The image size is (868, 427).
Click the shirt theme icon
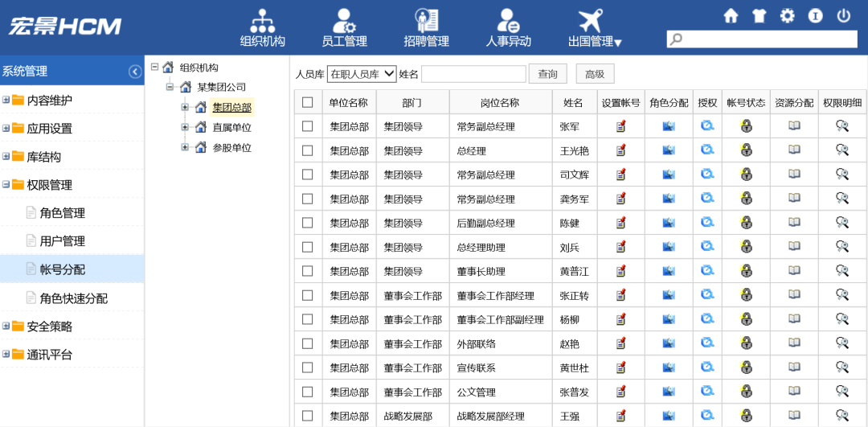759,16
